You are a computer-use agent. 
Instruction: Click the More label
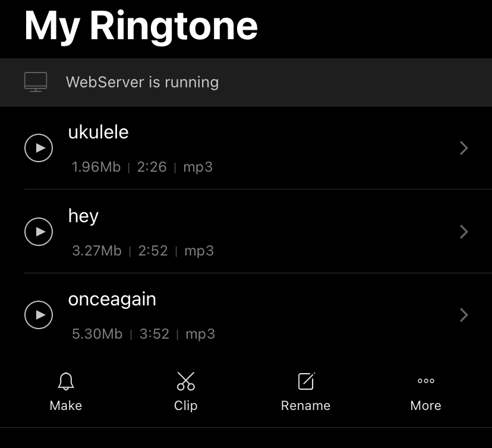pyautogui.click(x=426, y=405)
